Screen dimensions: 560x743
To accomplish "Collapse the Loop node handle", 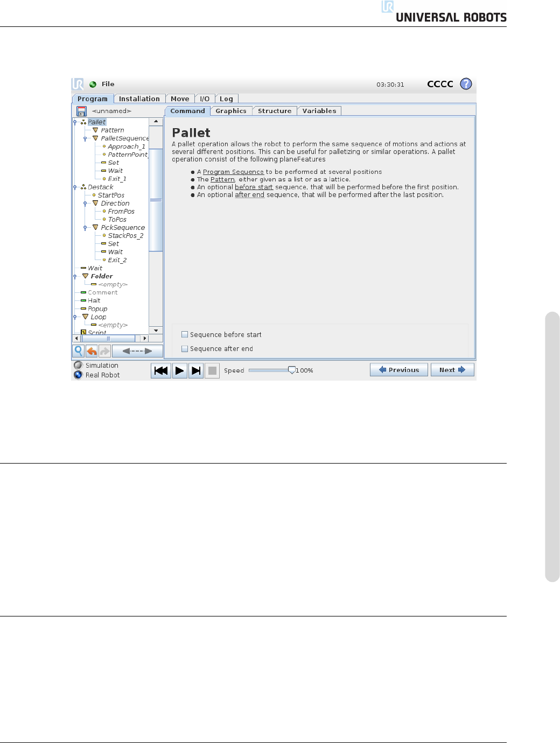I will 75,317.
